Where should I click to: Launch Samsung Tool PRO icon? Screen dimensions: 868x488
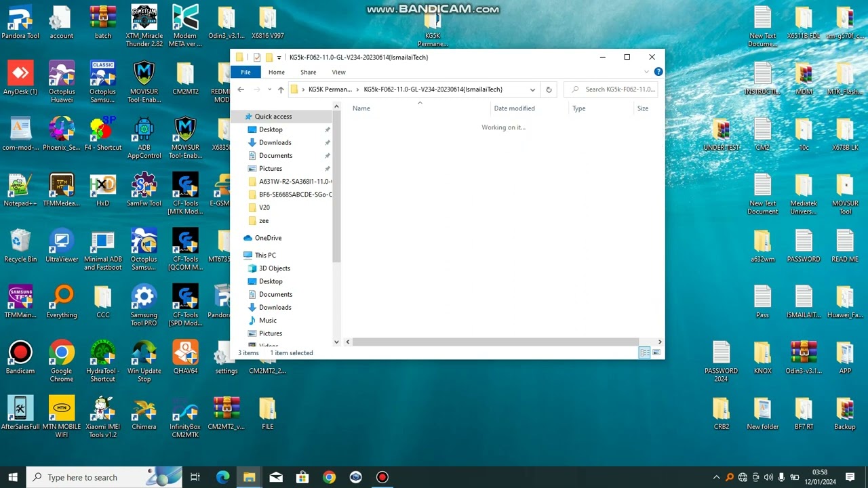[x=144, y=305]
